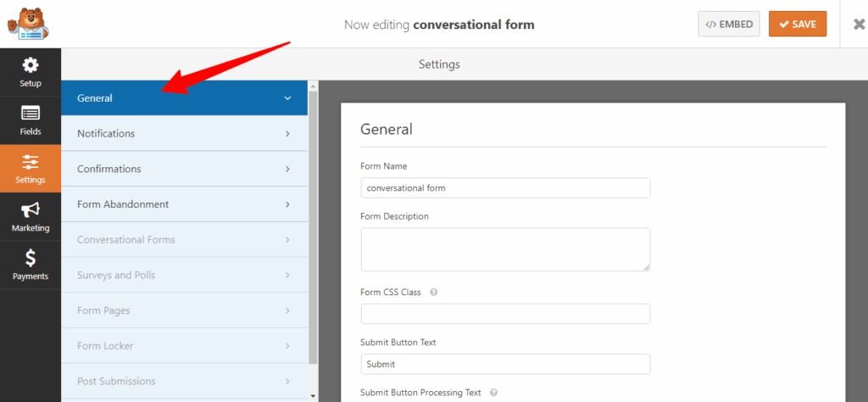
Task: Expand the Post Submissions chevron
Action: [x=287, y=382]
